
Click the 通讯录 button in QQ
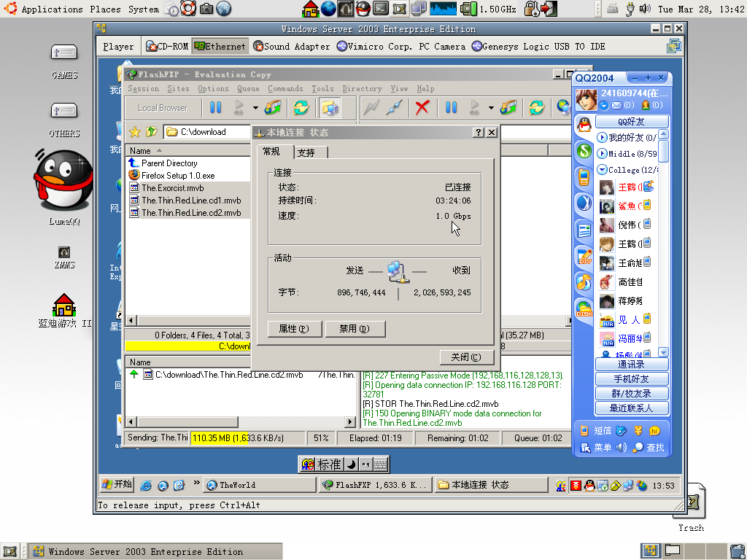631,365
